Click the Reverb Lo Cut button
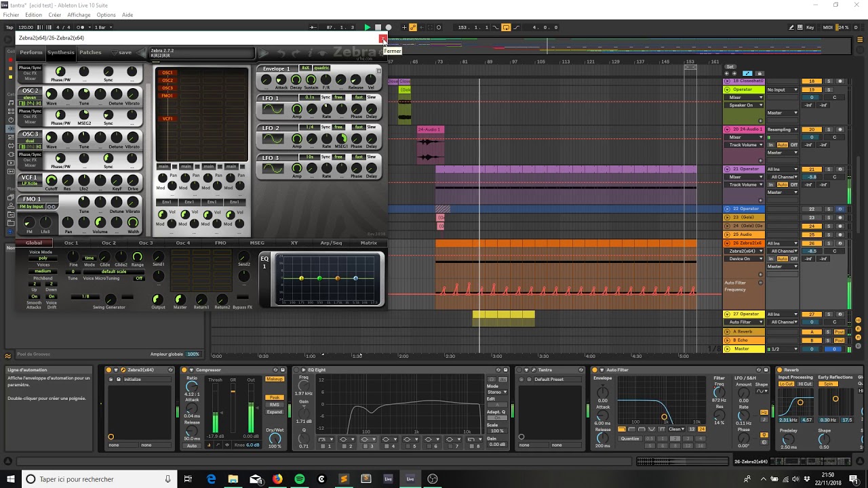868x488 pixels. [786, 384]
